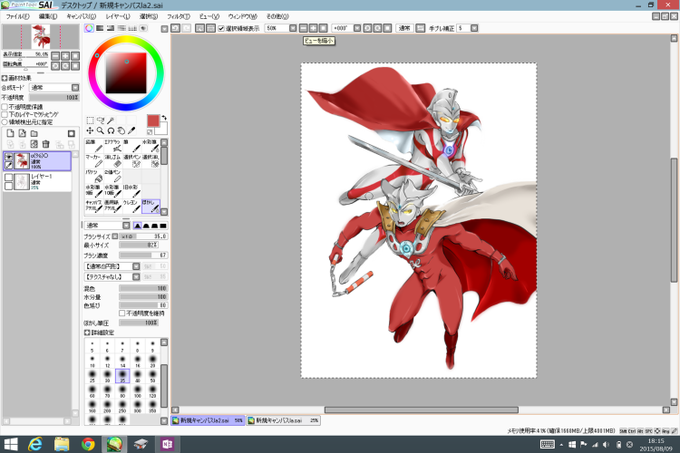Collapse the paper texture effect section
This screenshot has width=680, height=453.
[4, 78]
